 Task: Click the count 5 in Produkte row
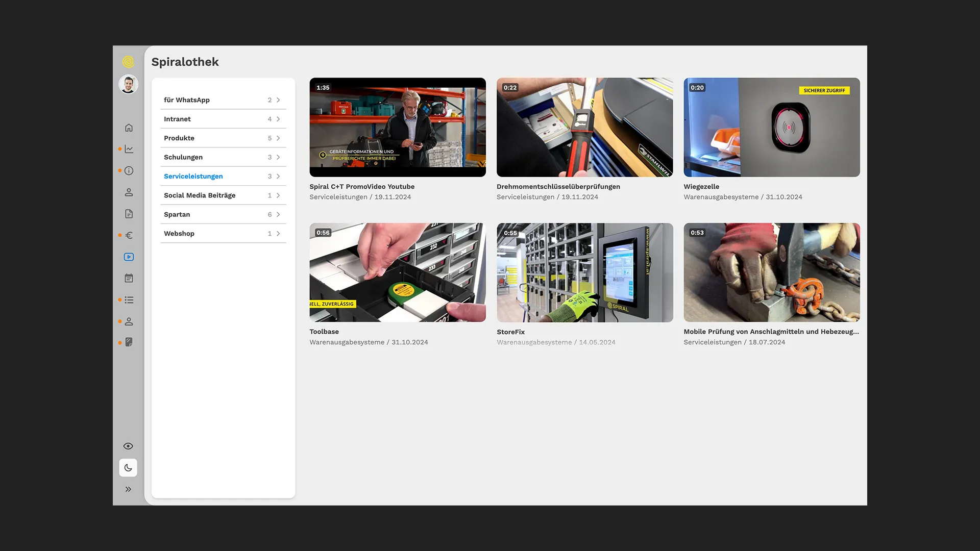[269, 138]
